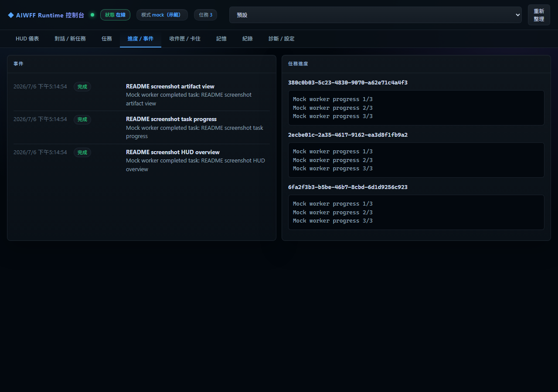Screen dimensions: 558x392
Task: Click the timestamp of artifact view event
Action: (40, 87)
